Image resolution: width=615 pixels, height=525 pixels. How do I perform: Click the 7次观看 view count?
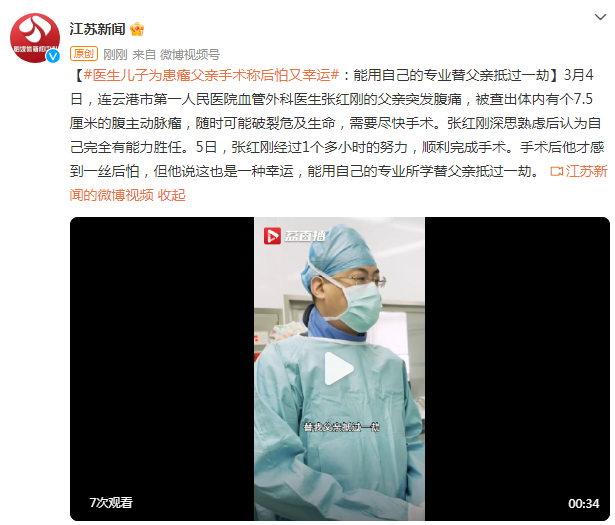click(111, 503)
